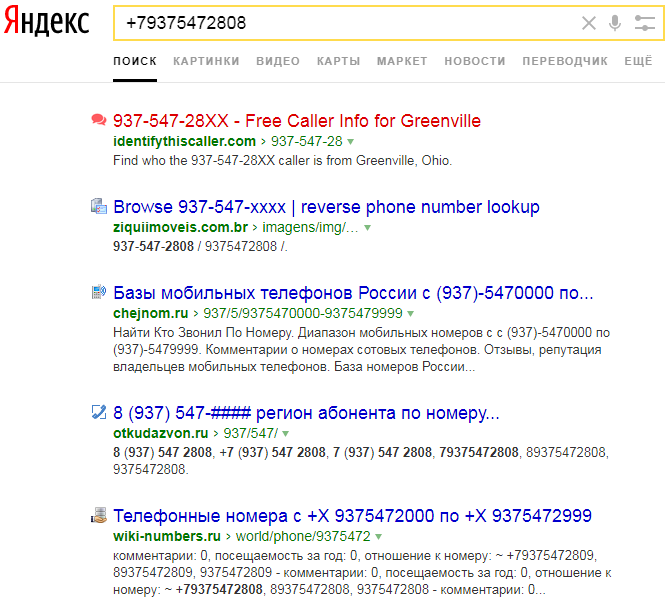Open the 937-547-28 breadcrumb path
Screen dimensions: 665x611
(x=307, y=141)
